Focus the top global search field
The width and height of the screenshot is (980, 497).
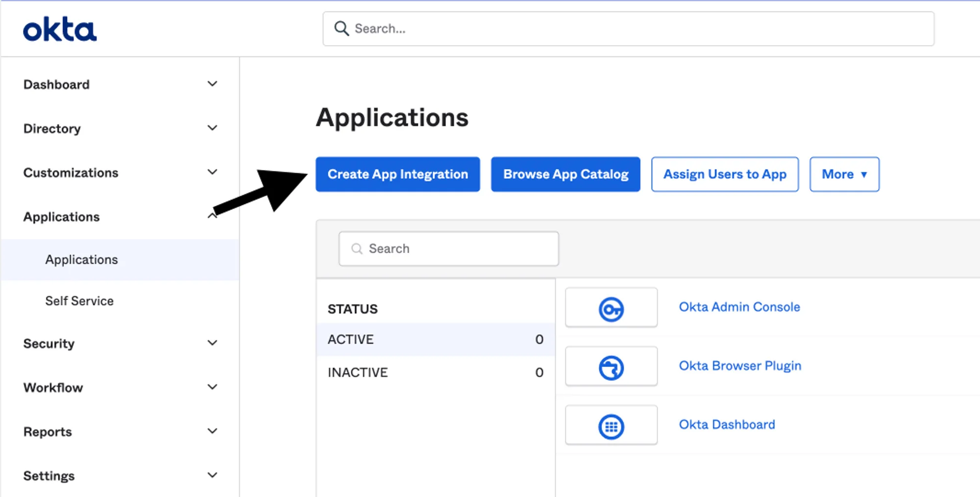tap(628, 29)
